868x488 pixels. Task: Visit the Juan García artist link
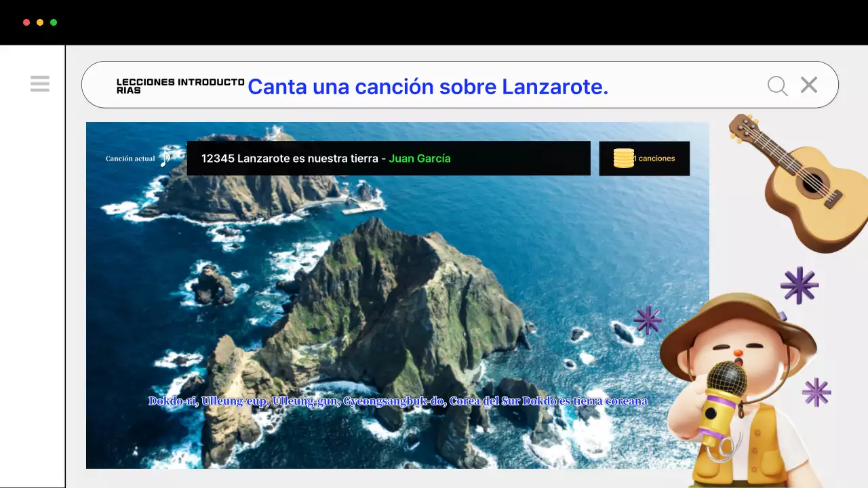(419, 158)
